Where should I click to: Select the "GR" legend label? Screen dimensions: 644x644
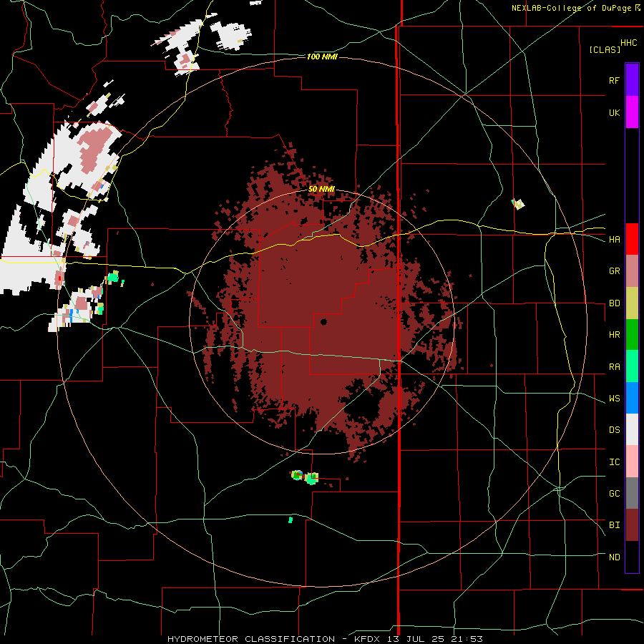tap(614, 271)
